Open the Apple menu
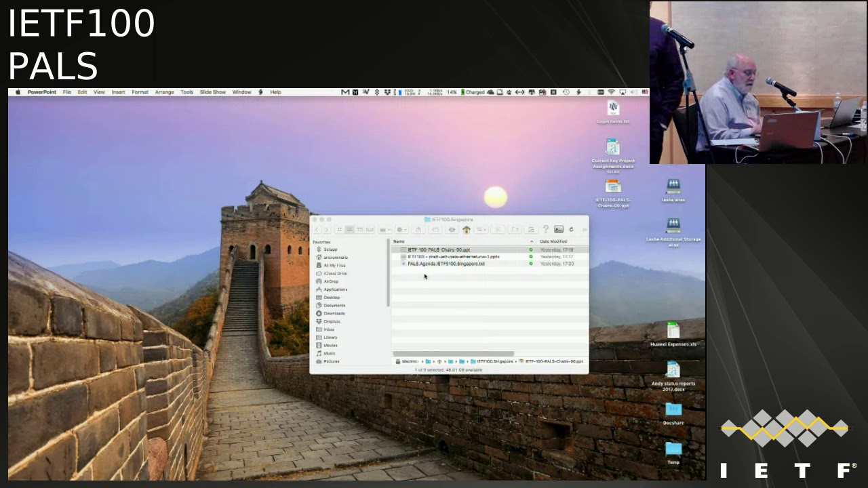 tap(18, 92)
